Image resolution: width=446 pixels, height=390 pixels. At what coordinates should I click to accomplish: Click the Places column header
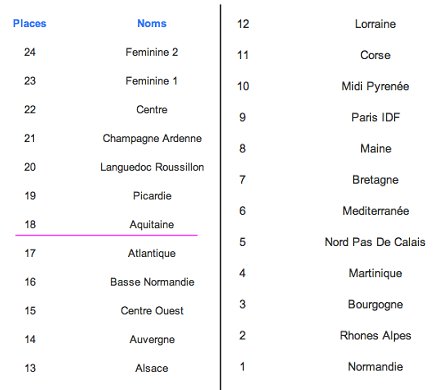click(x=30, y=23)
